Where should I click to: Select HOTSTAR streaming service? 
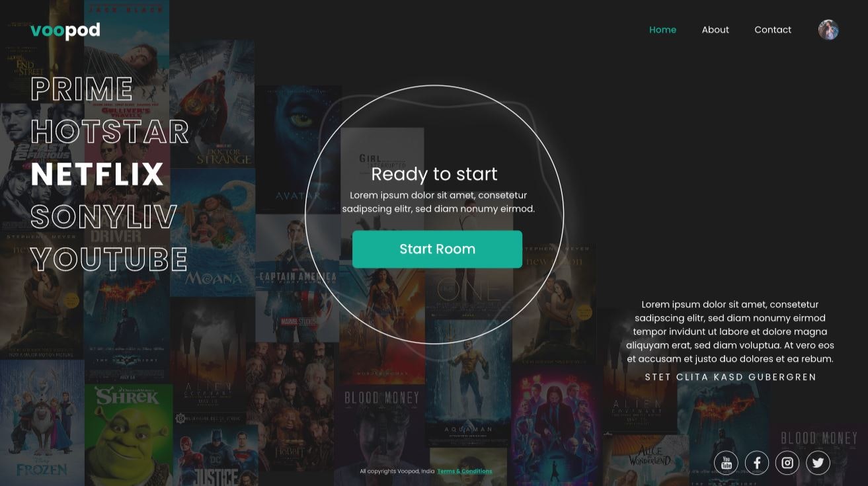[x=110, y=132]
